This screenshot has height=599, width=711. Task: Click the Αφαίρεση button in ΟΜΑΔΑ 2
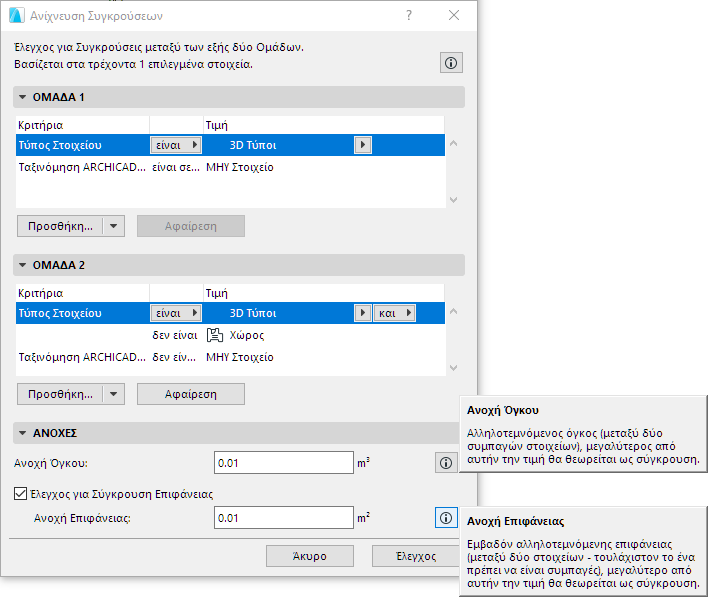coord(190,394)
